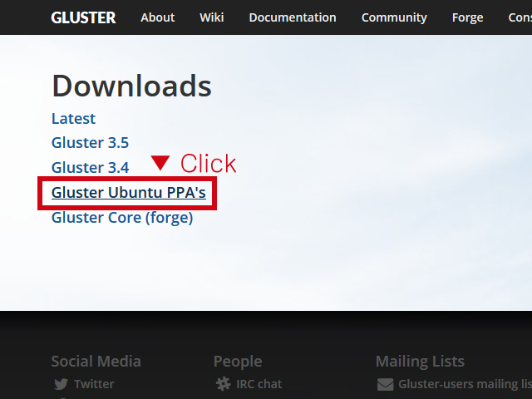Viewport: 532px width, 399px height.
Task: Open the Community navigation item
Action: point(394,17)
